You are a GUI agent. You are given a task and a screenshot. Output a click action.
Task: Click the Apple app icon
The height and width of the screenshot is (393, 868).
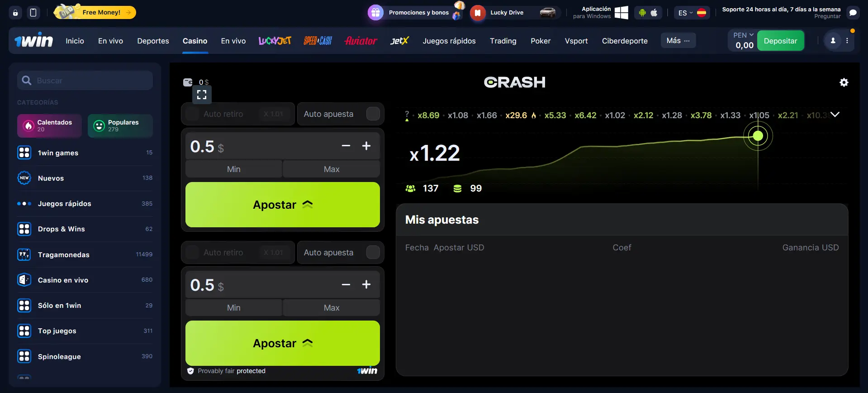tap(654, 13)
